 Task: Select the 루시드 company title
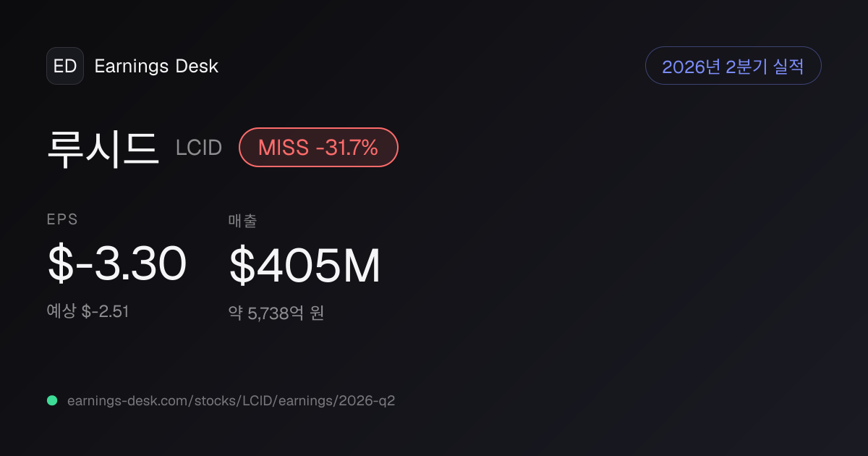coord(103,148)
